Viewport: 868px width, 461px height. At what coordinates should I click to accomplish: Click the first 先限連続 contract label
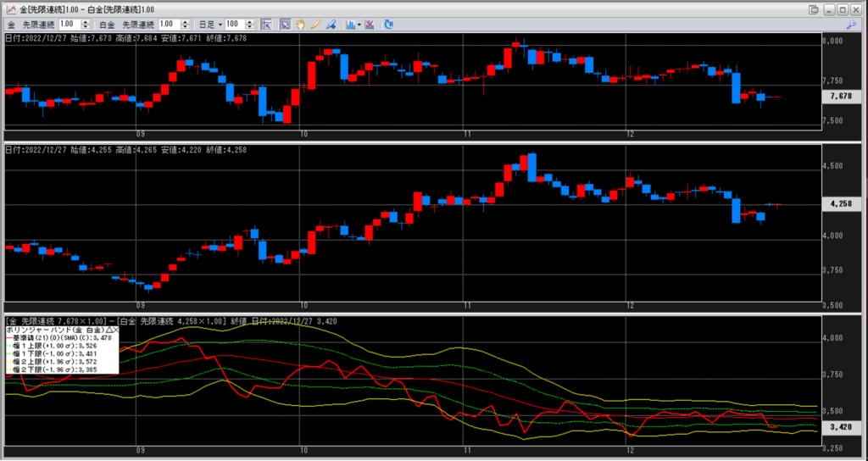coord(36,25)
